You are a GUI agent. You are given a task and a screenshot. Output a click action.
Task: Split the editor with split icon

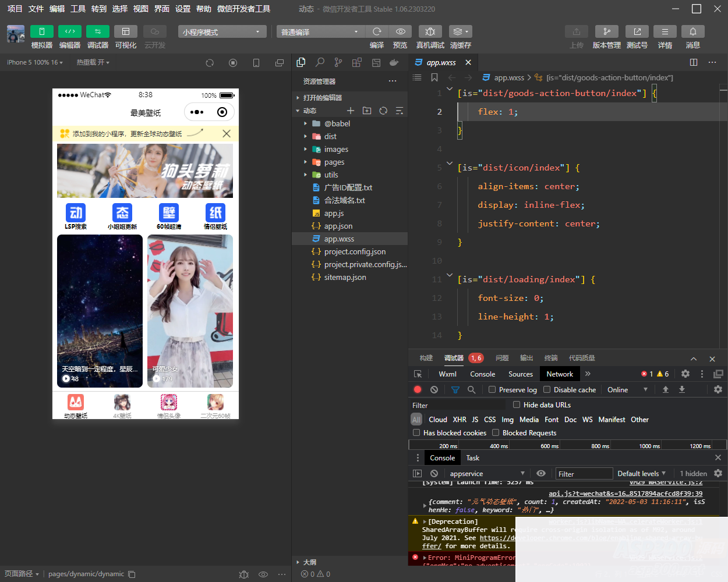(693, 62)
